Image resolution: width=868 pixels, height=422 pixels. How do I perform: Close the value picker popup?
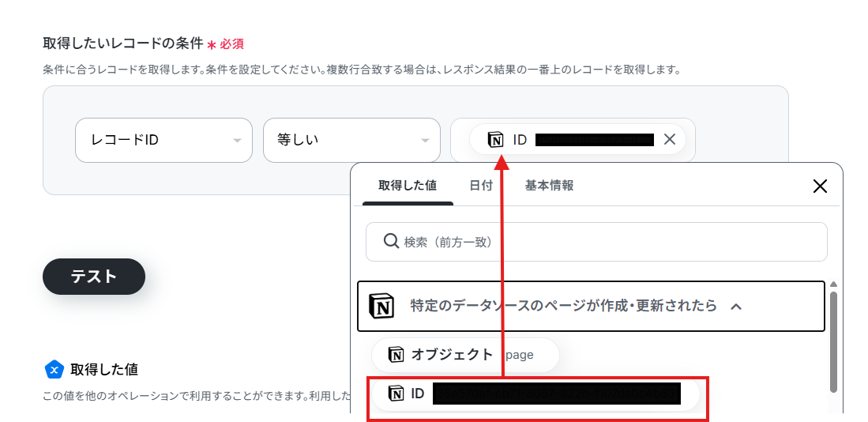pyautogui.click(x=820, y=186)
